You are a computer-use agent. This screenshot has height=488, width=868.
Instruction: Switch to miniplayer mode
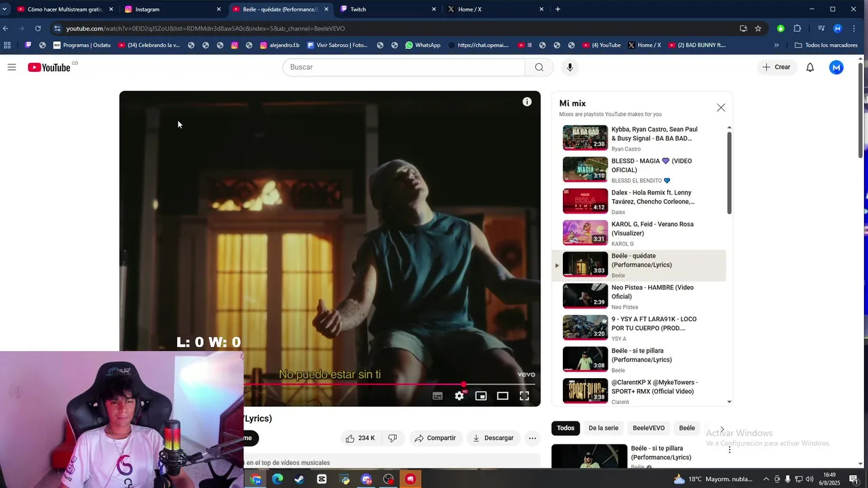point(481,396)
